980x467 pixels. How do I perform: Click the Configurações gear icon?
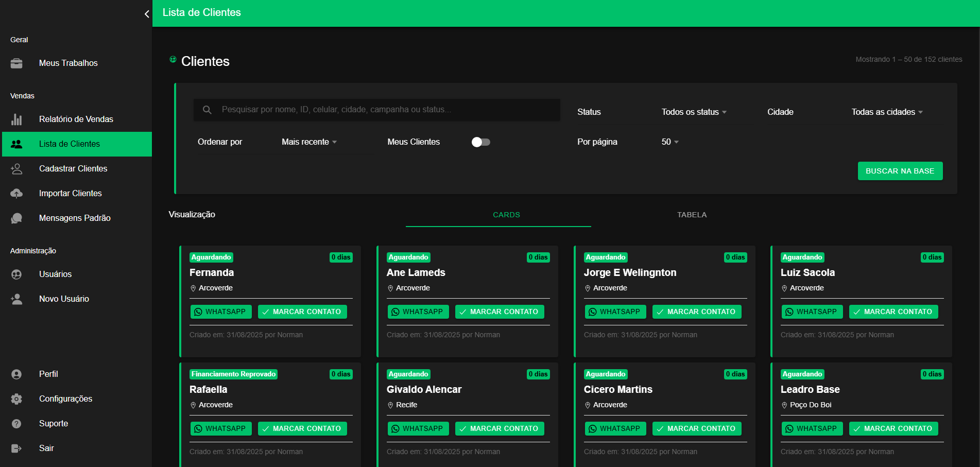tap(16, 399)
